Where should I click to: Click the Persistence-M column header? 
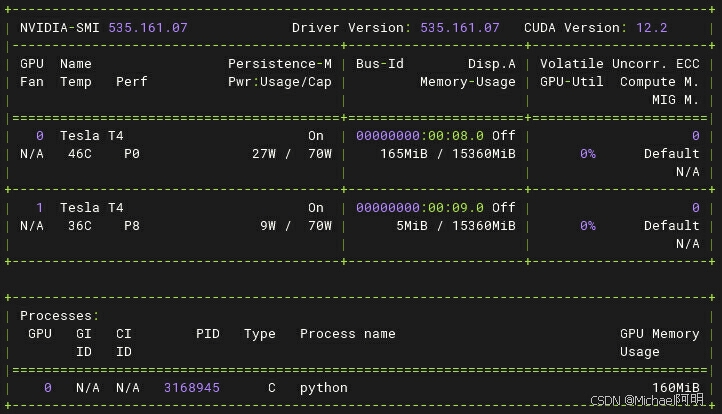[279, 64]
